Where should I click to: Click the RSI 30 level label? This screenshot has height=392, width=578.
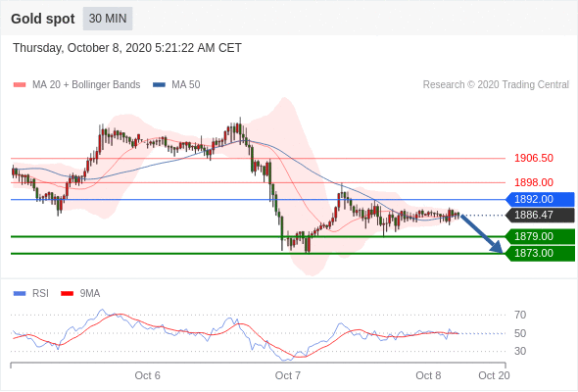coord(520,351)
